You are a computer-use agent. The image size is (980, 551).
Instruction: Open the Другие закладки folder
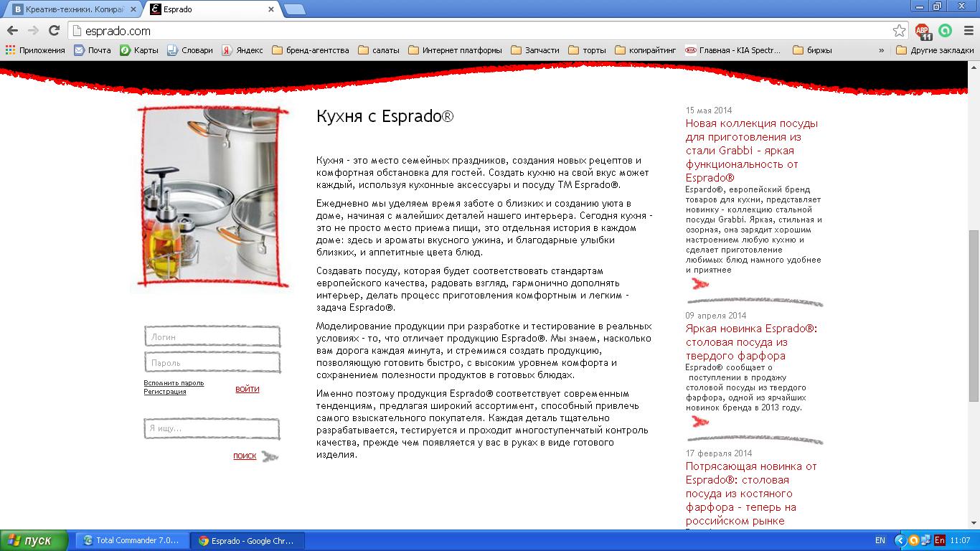pos(936,50)
